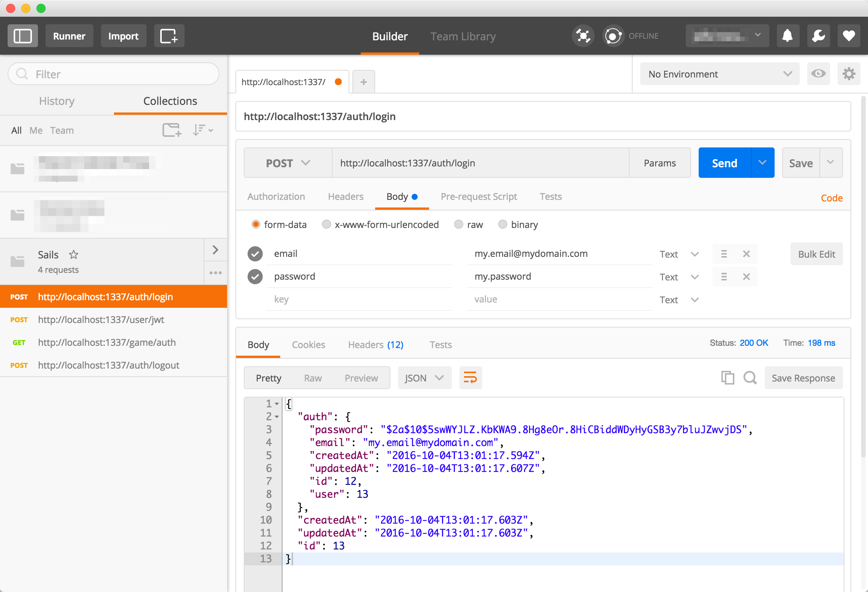Click the heart icon
This screenshot has width=868, height=592.
coord(849,36)
